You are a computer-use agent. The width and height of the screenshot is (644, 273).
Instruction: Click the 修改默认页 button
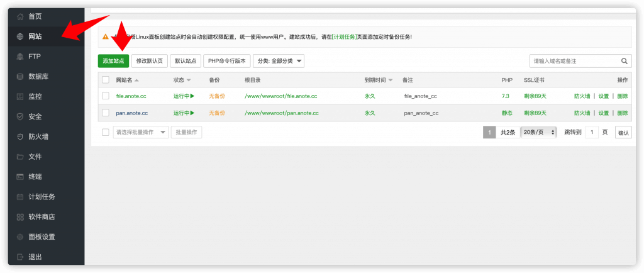[x=150, y=61]
